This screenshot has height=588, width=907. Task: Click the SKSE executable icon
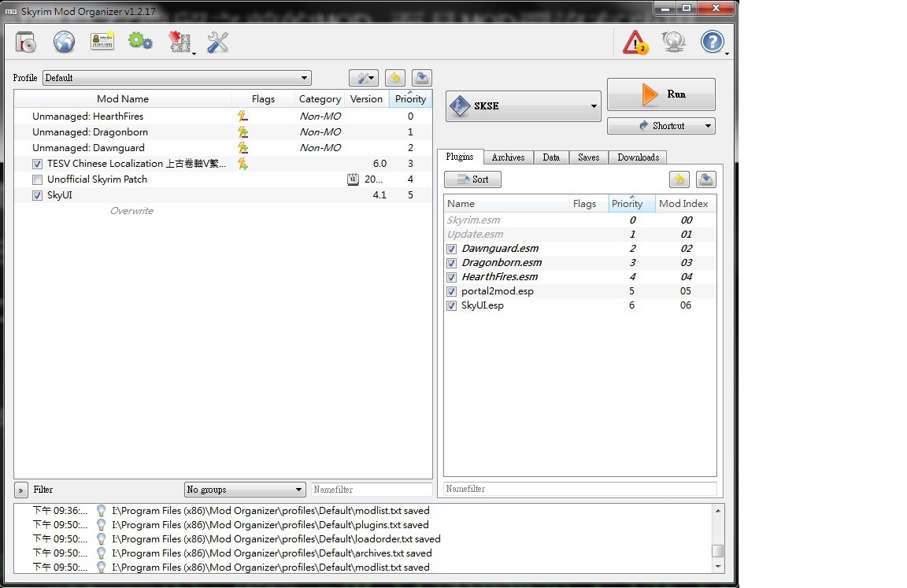[460, 105]
